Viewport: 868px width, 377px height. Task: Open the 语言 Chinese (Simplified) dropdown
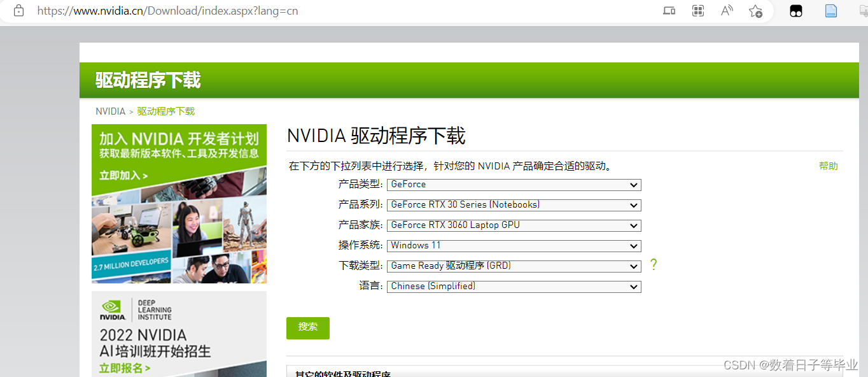(x=514, y=287)
